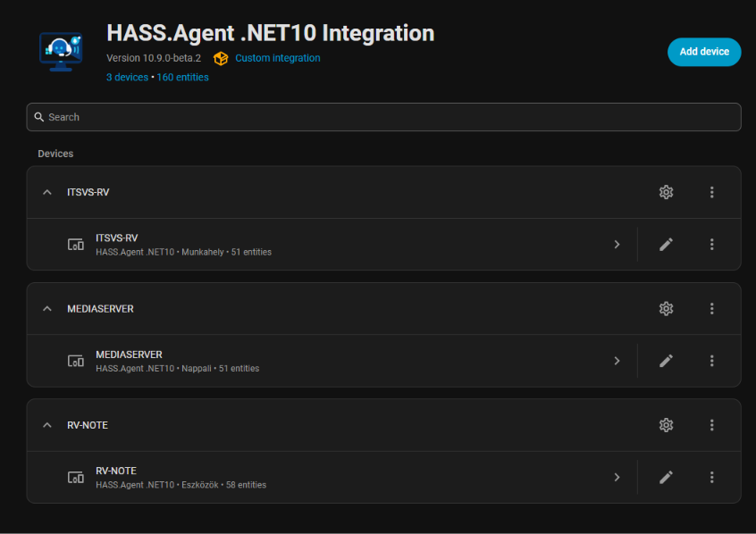Collapse the MEDIASERVER section

pos(46,308)
